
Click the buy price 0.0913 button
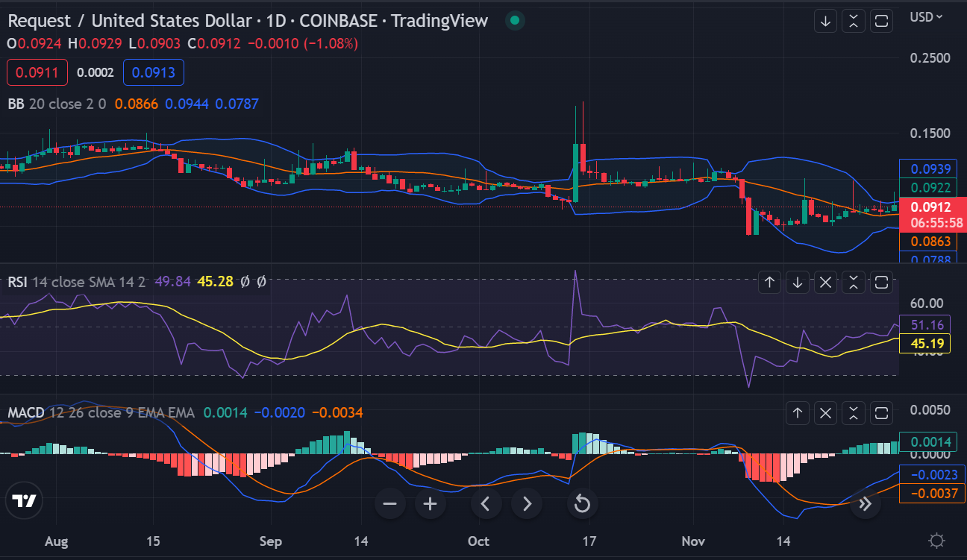pos(154,72)
